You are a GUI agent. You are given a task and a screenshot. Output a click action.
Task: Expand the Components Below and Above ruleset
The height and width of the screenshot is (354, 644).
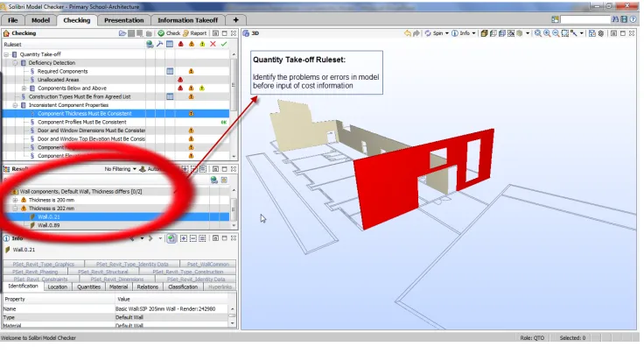click(x=24, y=88)
